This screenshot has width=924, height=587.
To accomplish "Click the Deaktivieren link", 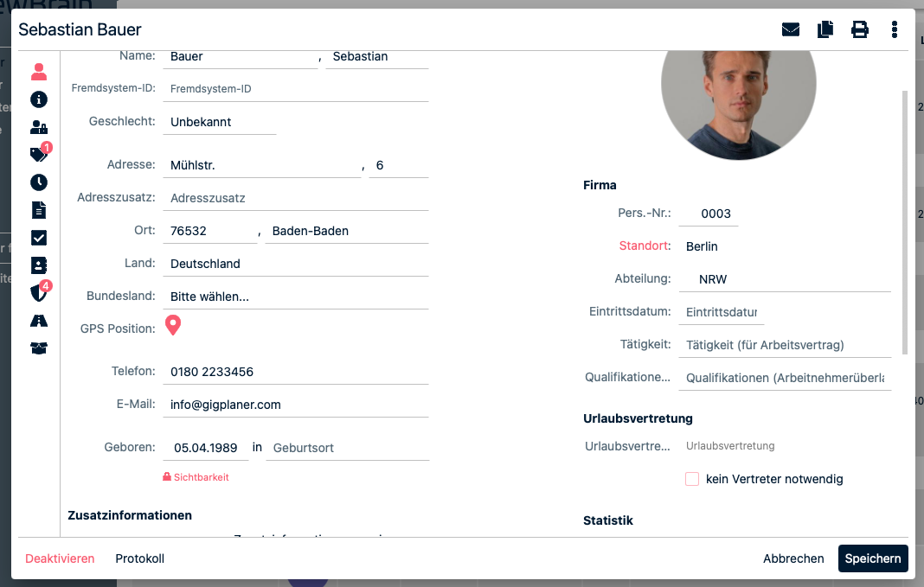I will (x=60, y=558).
